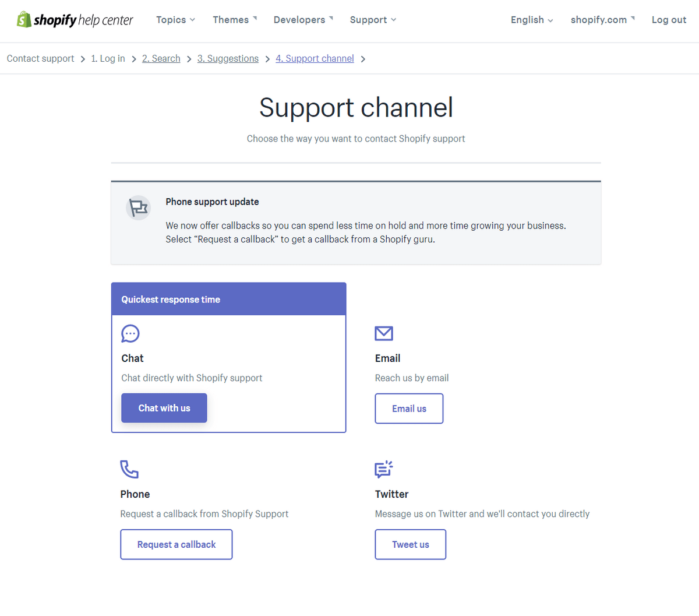This screenshot has height=616, width=699.
Task: Click the Chat card heading
Action: coord(132,358)
